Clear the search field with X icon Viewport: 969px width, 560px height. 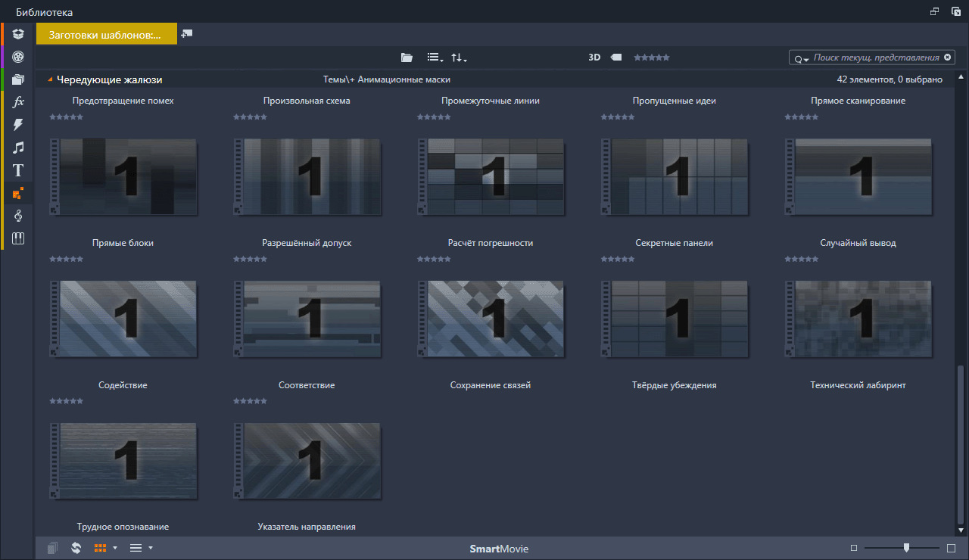(x=947, y=58)
